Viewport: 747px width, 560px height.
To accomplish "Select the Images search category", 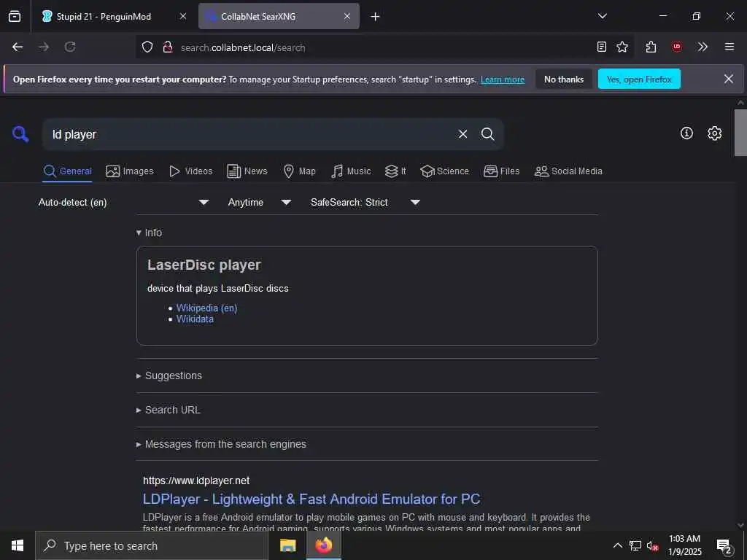I will coord(130,171).
